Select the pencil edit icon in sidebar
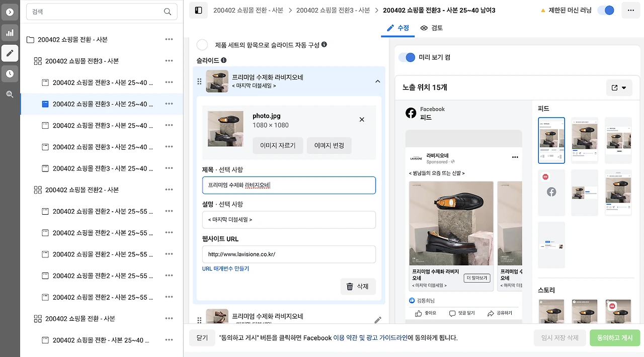This screenshot has height=357, width=644. tap(10, 53)
